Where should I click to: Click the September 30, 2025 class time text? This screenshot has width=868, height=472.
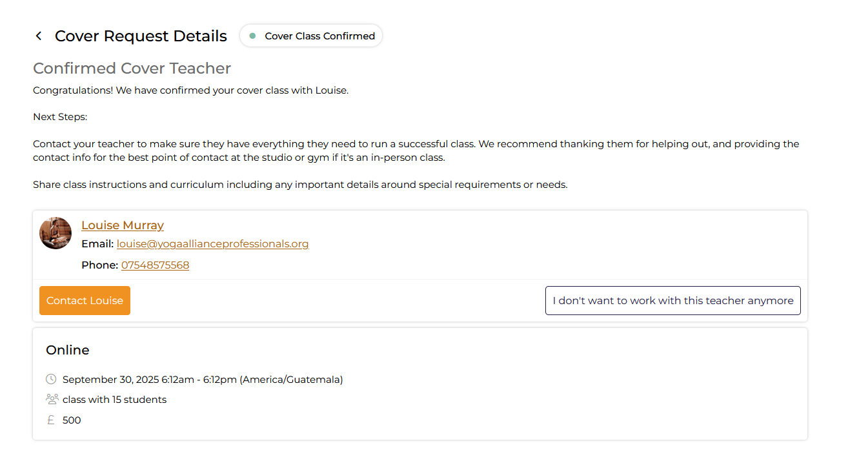(203, 379)
